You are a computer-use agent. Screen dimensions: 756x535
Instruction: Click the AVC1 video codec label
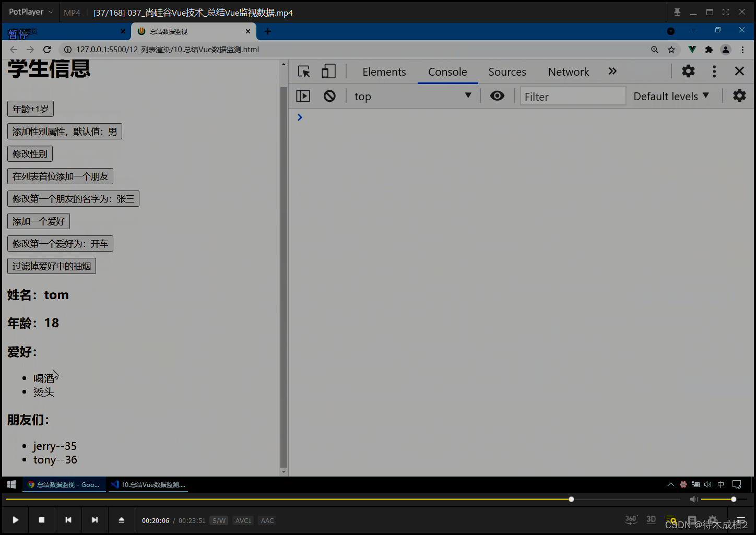(x=243, y=520)
